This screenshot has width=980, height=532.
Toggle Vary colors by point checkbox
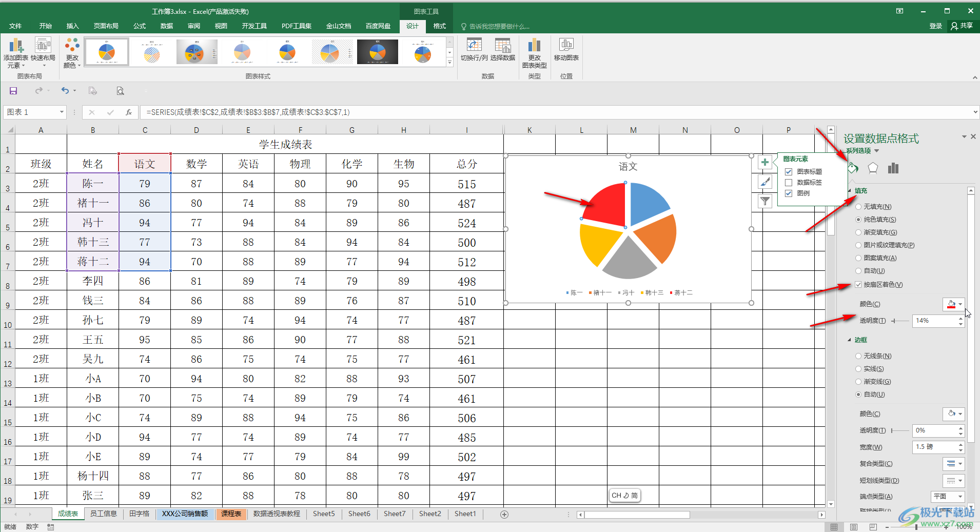click(858, 285)
